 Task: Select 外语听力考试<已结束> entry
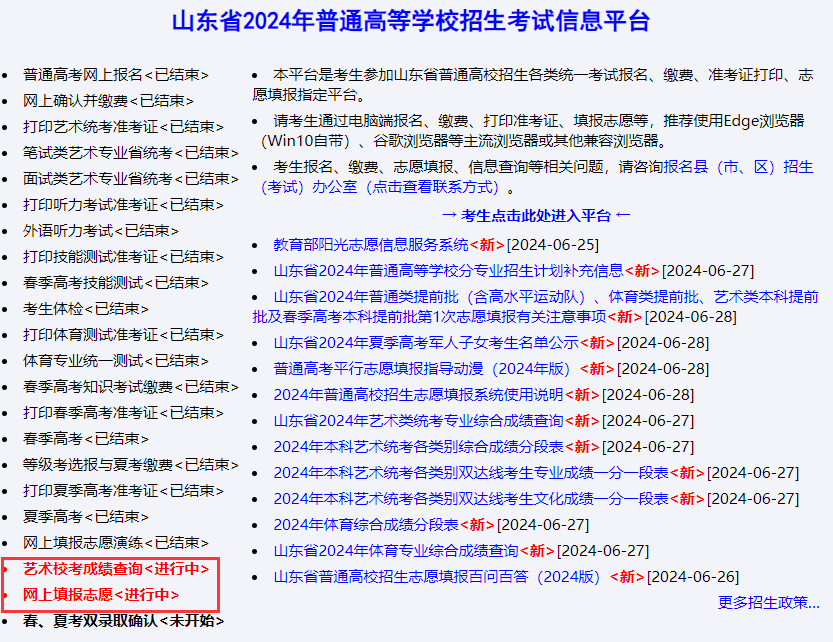tap(100, 231)
